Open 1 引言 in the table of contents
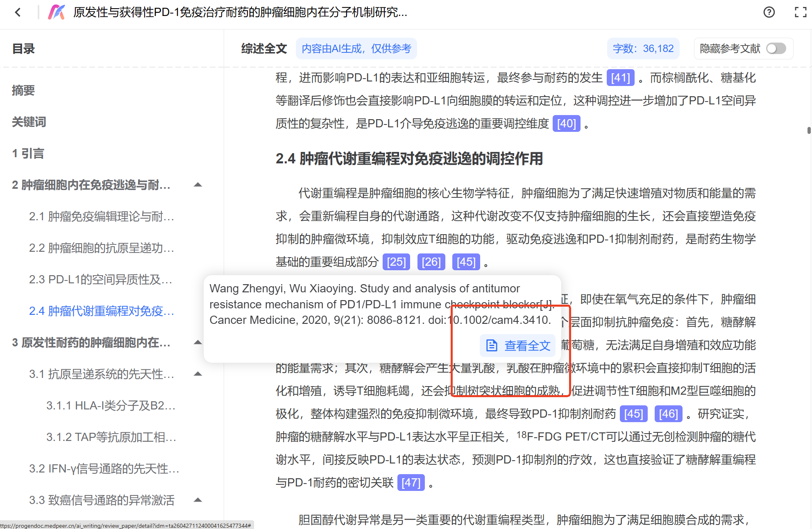This screenshot has width=812, height=529. click(28, 153)
